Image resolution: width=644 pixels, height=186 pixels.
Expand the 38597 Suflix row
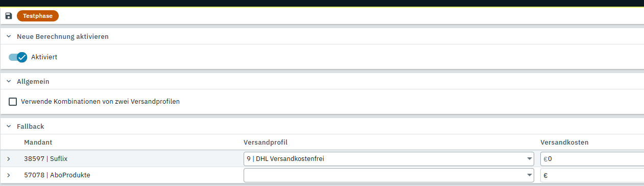click(9, 159)
